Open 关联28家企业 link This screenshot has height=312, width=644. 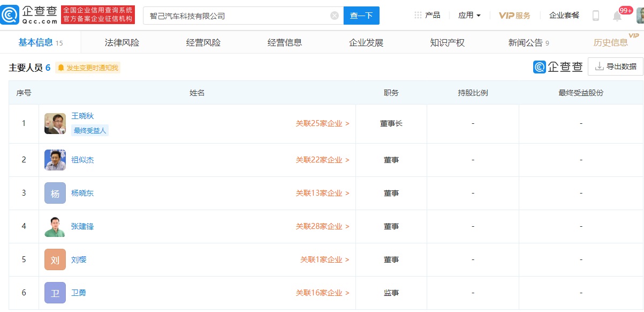click(x=323, y=226)
